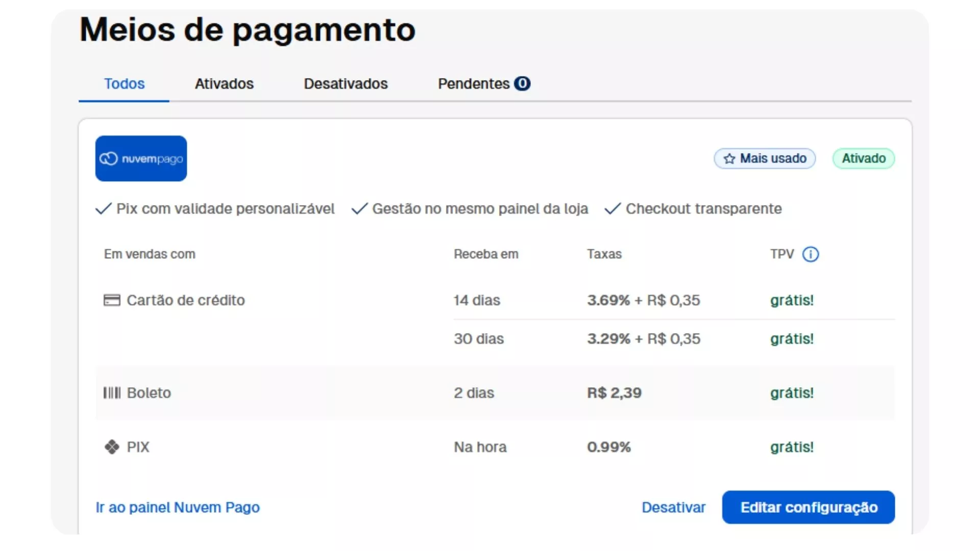Select the Todos tab
This screenshot has height=551, width=980.
pos(124,84)
